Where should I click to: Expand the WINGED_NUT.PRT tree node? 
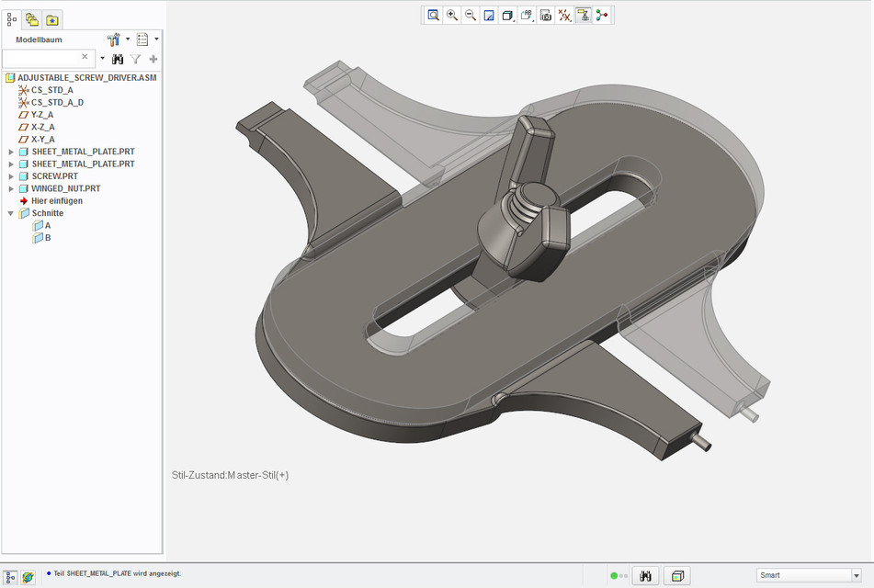tap(11, 188)
